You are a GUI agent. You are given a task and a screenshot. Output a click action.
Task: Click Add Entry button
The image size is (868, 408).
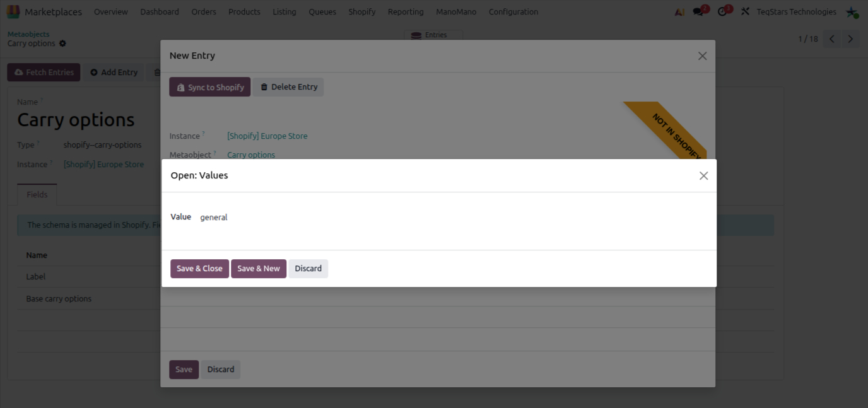point(114,73)
